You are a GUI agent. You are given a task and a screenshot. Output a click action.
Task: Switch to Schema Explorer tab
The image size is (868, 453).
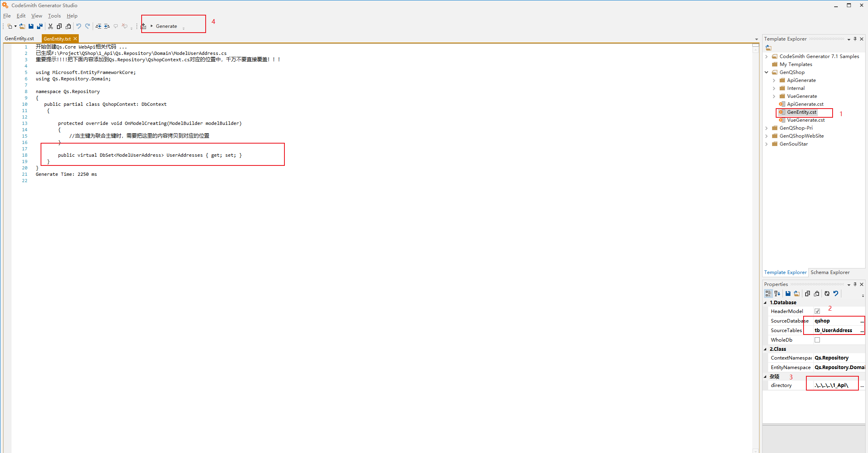pyautogui.click(x=830, y=272)
